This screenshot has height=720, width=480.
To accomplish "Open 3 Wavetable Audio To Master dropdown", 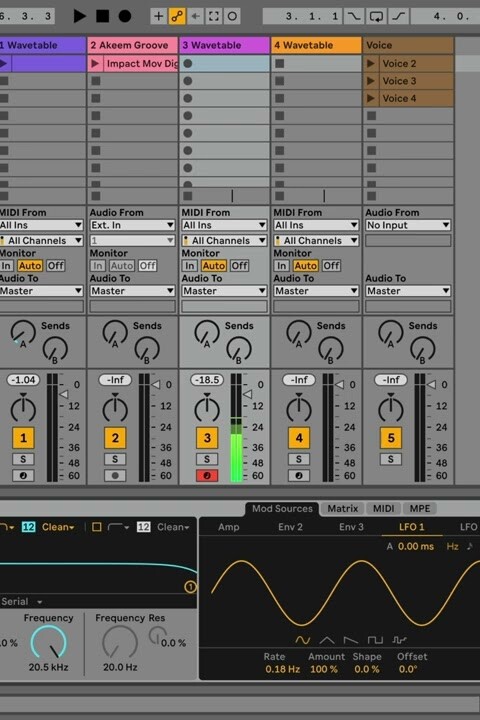I will [224, 291].
